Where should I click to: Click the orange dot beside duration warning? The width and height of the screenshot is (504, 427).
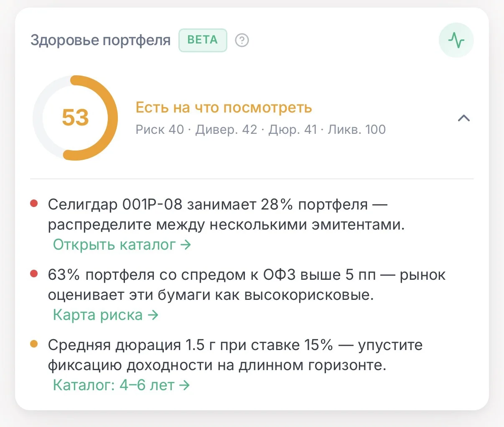pyautogui.click(x=34, y=344)
